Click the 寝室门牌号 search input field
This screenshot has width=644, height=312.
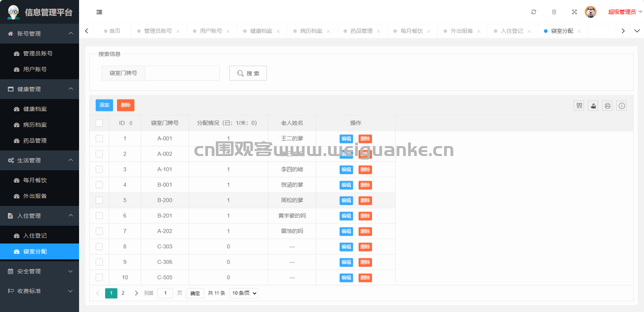click(x=182, y=73)
